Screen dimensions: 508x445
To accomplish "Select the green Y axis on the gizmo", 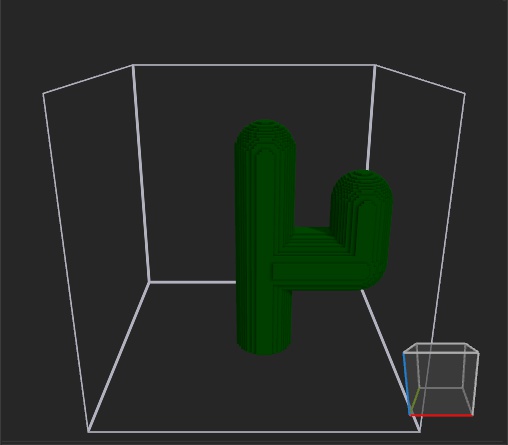I will [415, 401].
